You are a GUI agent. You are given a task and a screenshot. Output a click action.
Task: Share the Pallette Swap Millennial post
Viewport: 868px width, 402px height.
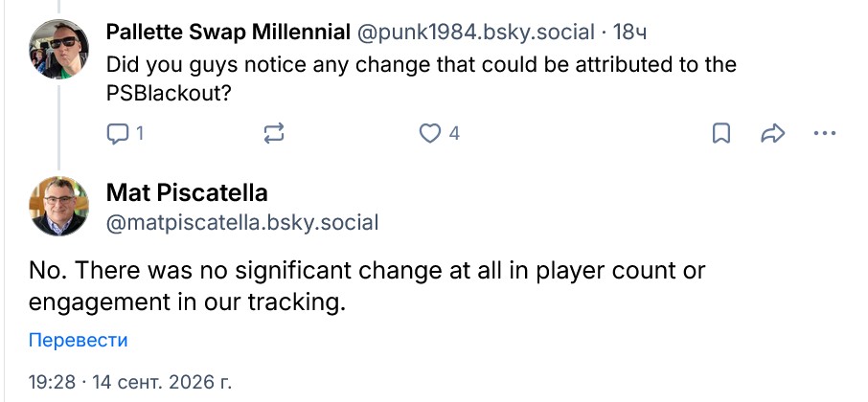pos(773,133)
